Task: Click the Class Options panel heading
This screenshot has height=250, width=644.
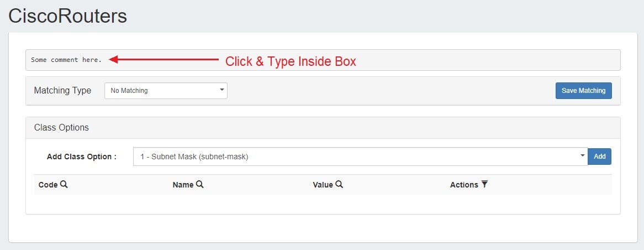Action: tap(61, 128)
